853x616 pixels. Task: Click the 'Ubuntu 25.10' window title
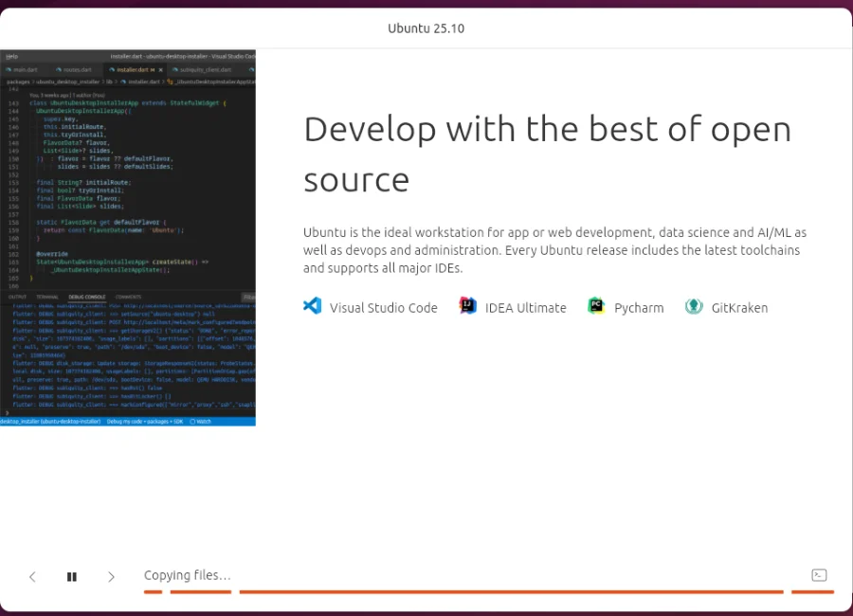(426, 27)
